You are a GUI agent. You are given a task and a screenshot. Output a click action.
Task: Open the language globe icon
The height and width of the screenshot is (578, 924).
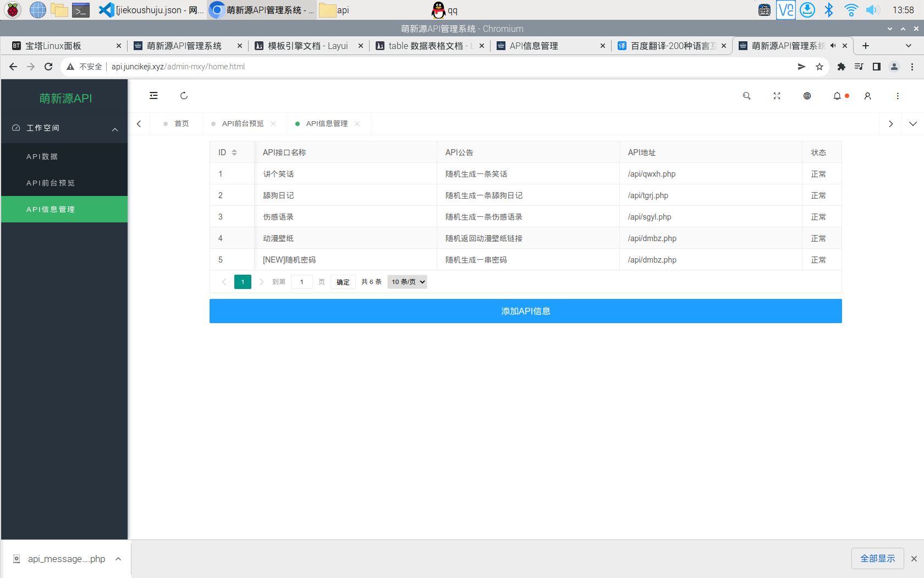pyautogui.click(x=807, y=96)
